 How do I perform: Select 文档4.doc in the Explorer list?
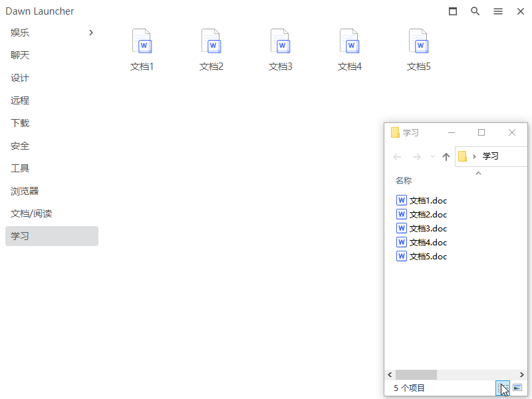click(x=428, y=242)
